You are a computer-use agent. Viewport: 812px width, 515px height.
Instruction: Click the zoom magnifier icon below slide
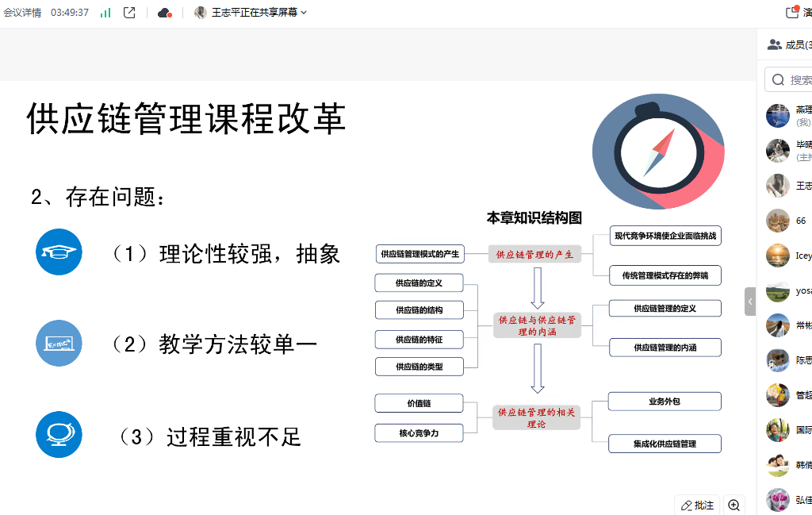(733, 505)
